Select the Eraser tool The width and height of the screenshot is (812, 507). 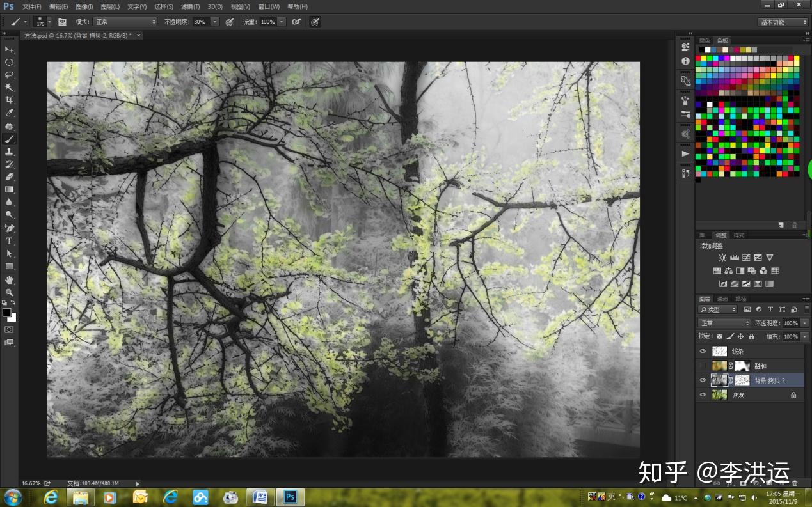click(x=9, y=177)
